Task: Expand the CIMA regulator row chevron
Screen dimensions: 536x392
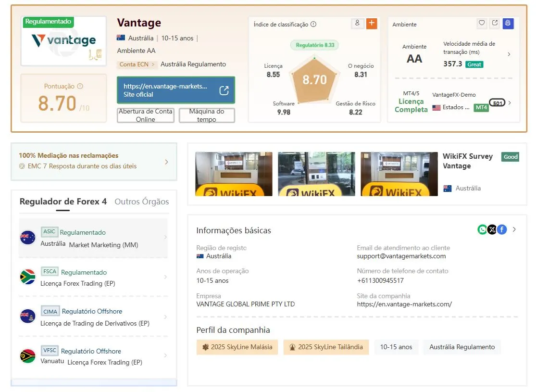Action: click(165, 317)
